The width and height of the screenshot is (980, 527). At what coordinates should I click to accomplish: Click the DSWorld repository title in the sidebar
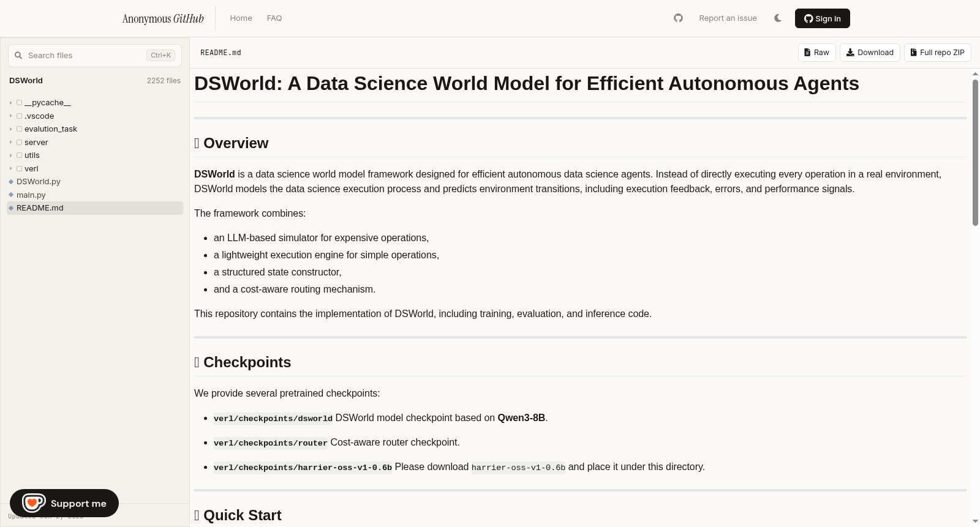click(x=26, y=81)
